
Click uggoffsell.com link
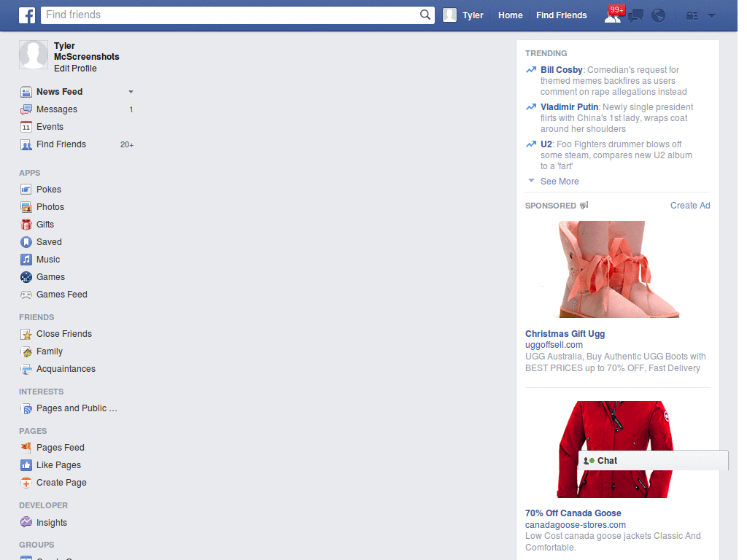(554, 345)
